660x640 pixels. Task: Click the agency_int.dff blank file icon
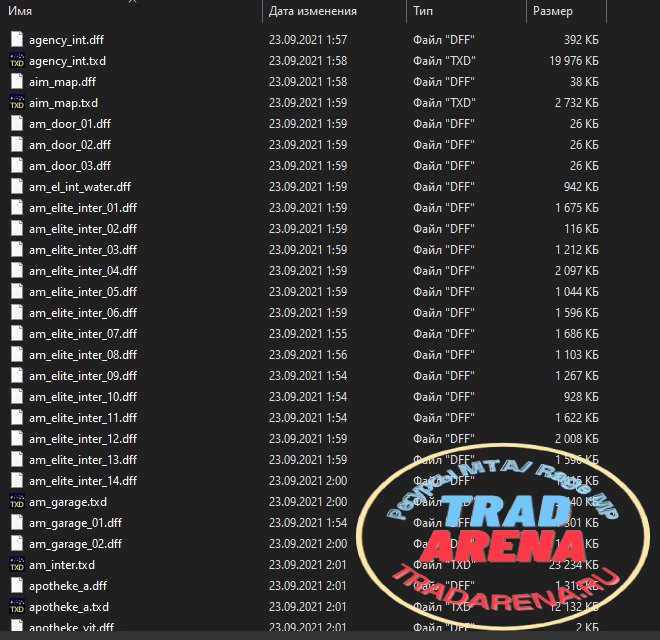coord(17,40)
